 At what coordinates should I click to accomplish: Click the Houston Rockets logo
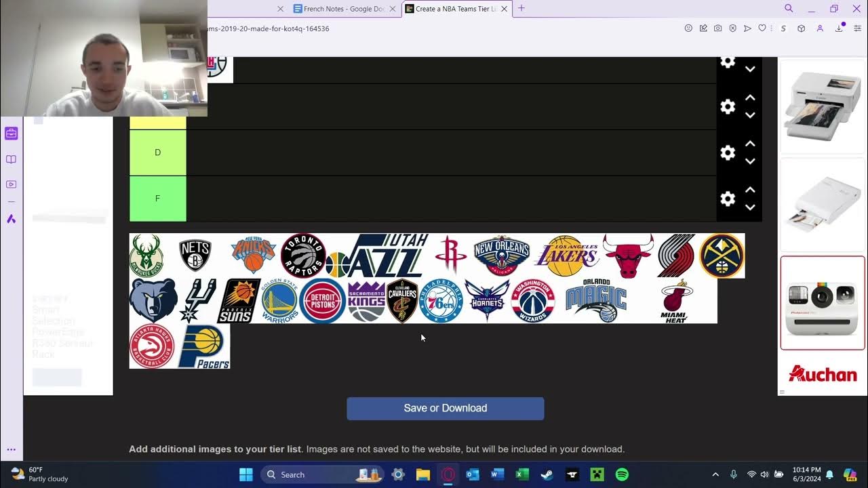tap(452, 256)
